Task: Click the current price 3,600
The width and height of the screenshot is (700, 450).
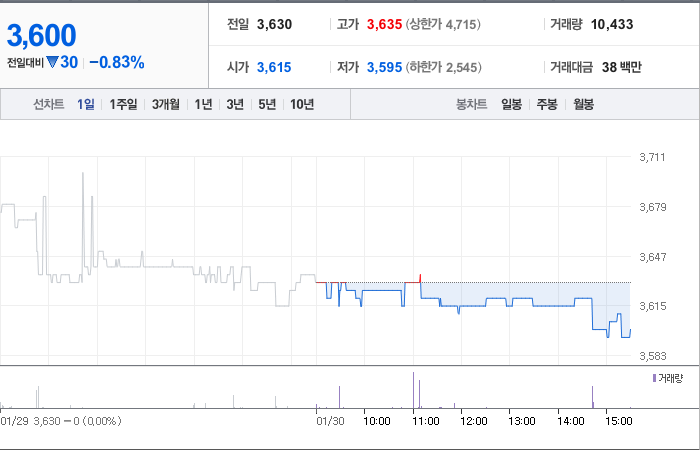Action: click(42, 36)
